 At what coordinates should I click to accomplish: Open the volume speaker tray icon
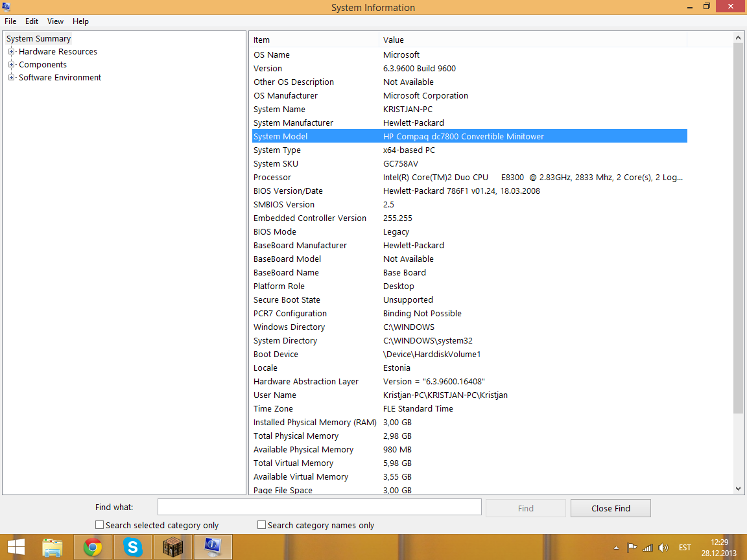click(x=663, y=548)
